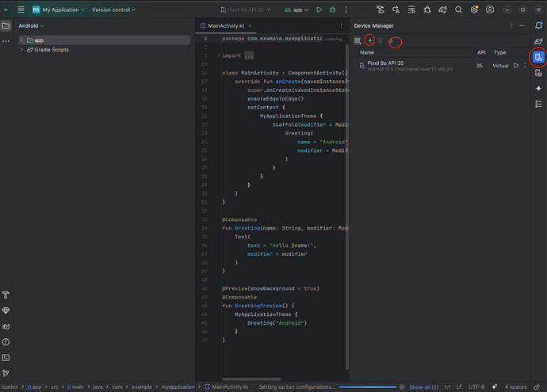Sync project with Gradle files
Screen dimensions: 547x392
[442, 10]
